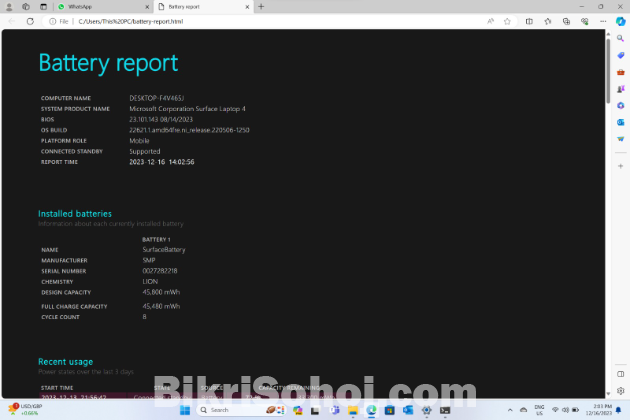630x420 pixels.
Task: Click the taskbar Search box
Action: pyautogui.click(x=241, y=410)
